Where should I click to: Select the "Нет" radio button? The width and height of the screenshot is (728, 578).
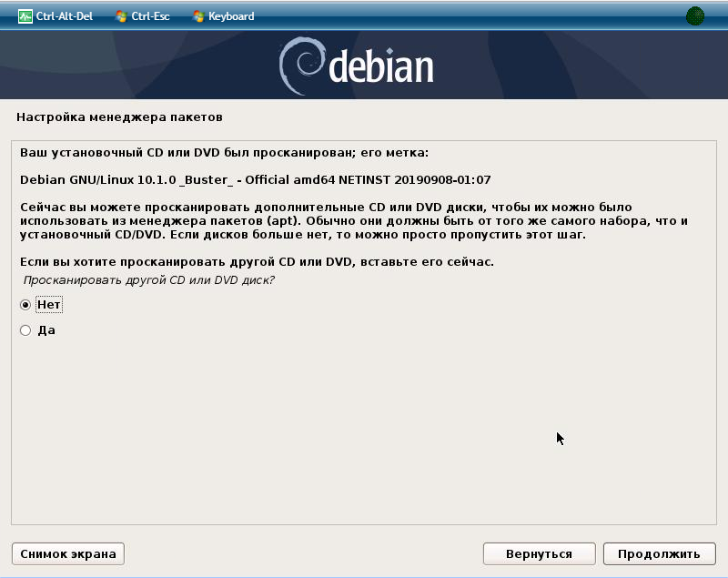[x=25, y=305]
